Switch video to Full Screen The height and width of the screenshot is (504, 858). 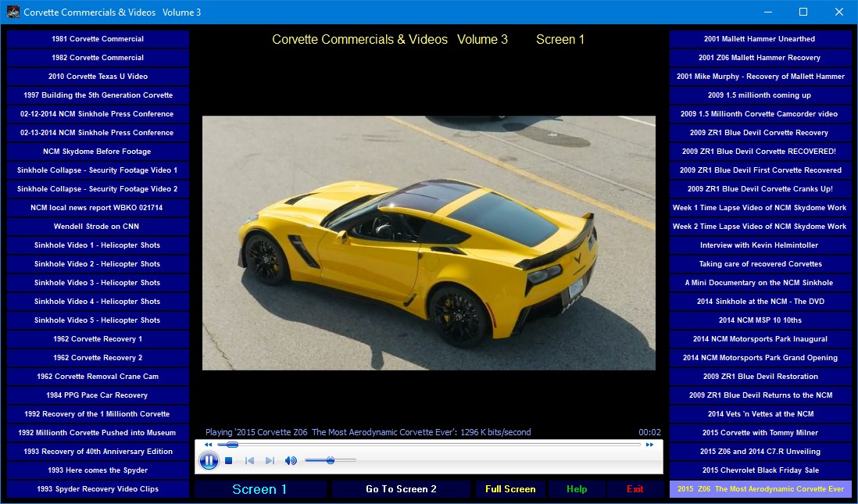click(x=510, y=489)
